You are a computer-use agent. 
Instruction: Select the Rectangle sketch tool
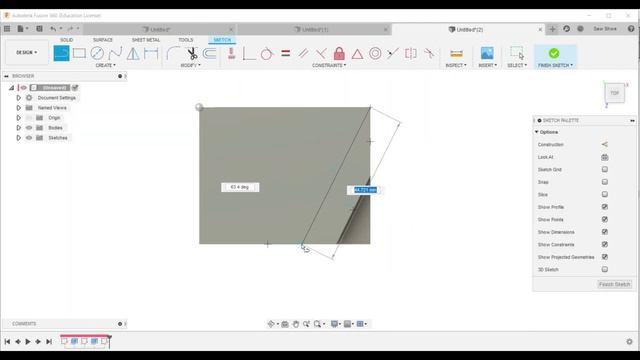point(79,53)
